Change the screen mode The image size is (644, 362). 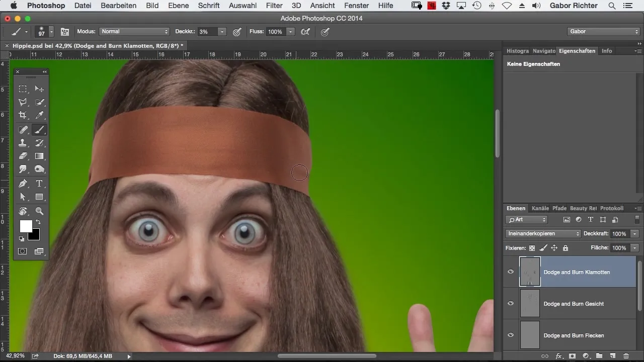(39, 251)
